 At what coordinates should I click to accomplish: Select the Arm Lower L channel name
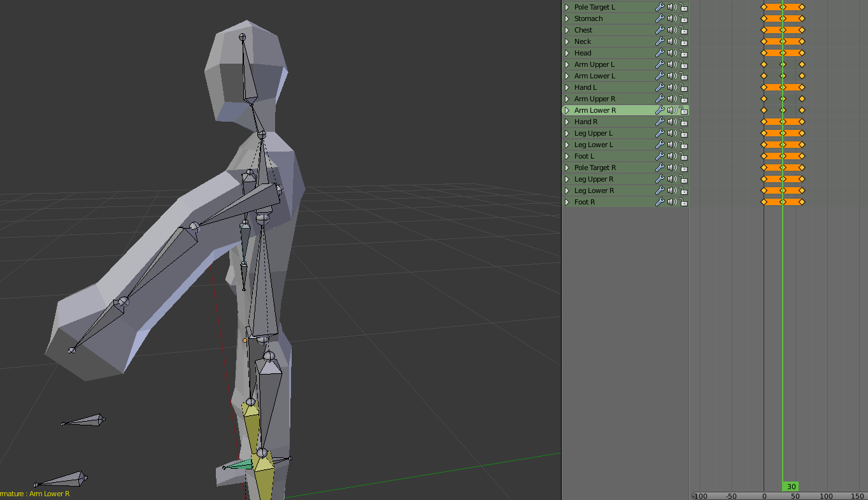595,76
